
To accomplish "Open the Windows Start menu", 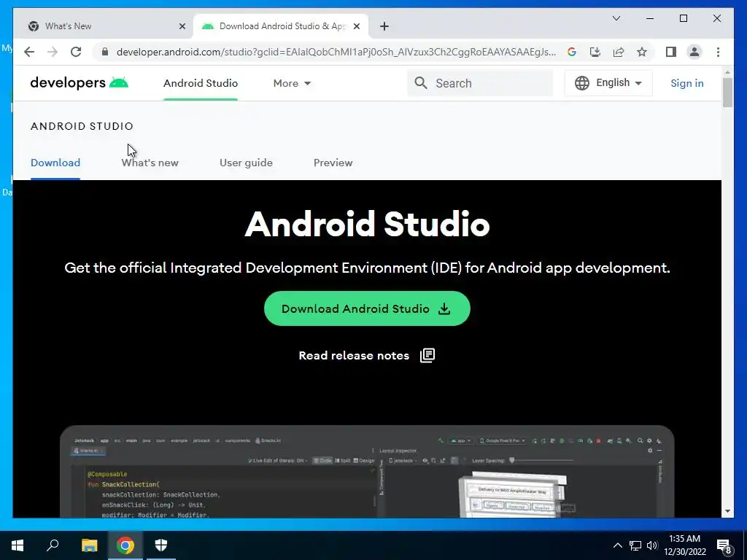I will click(18, 545).
